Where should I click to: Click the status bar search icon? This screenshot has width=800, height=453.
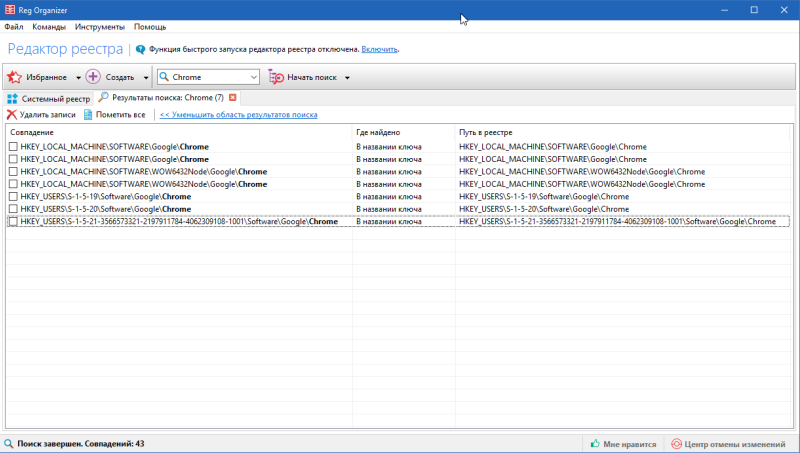point(9,444)
